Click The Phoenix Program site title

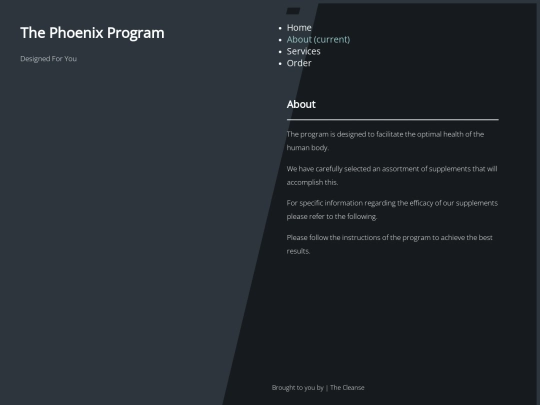92,33
